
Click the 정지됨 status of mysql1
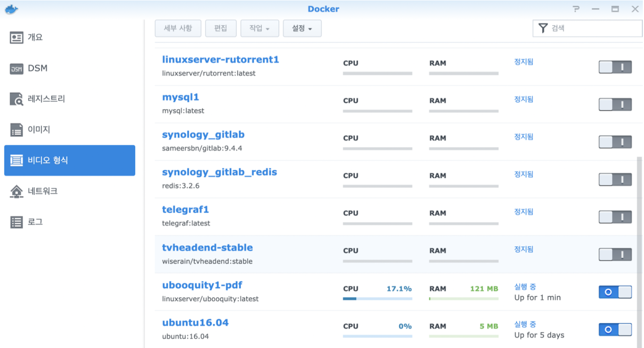(x=524, y=99)
